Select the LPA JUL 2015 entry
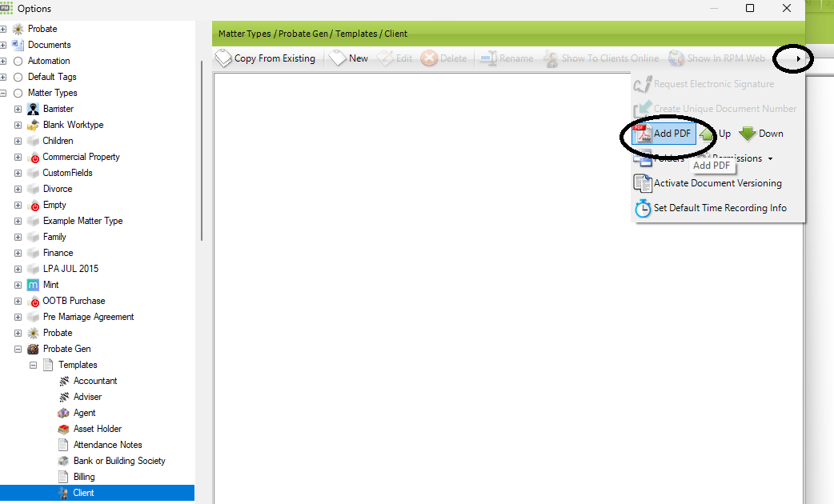 pyautogui.click(x=70, y=269)
